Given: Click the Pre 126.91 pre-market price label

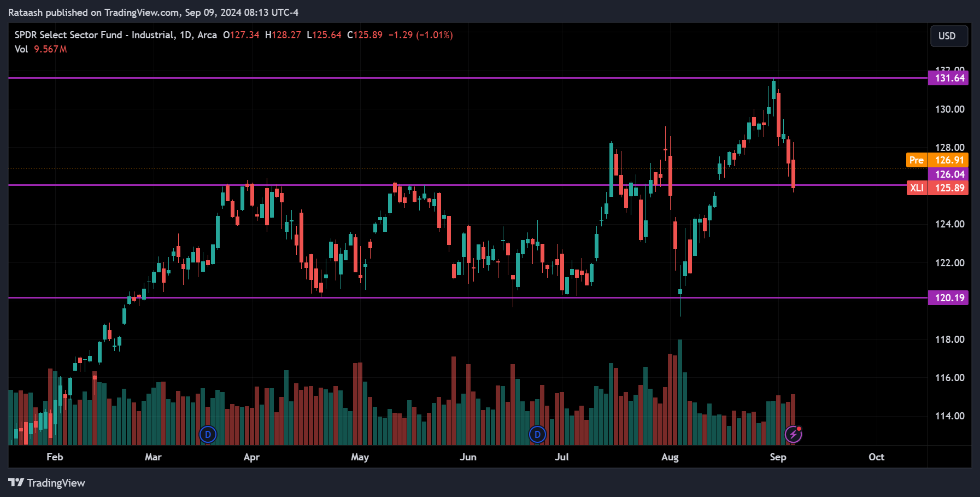Looking at the screenshot, I should coord(937,160).
